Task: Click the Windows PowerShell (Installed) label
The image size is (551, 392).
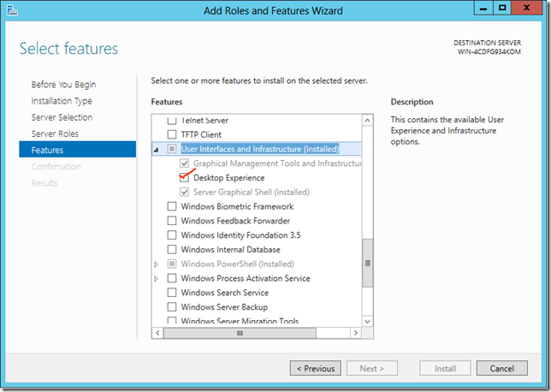Action: pyautogui.click(x=238, y=264)
